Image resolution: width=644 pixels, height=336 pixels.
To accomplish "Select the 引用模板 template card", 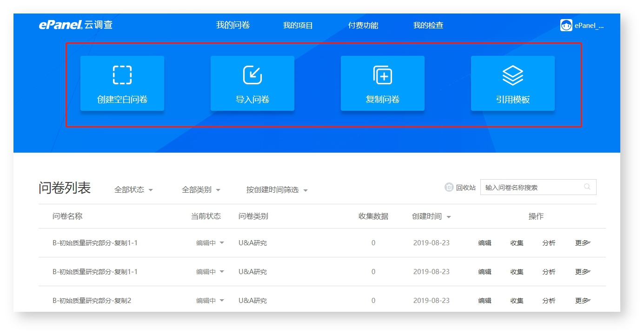I will [x=513, y=83].
